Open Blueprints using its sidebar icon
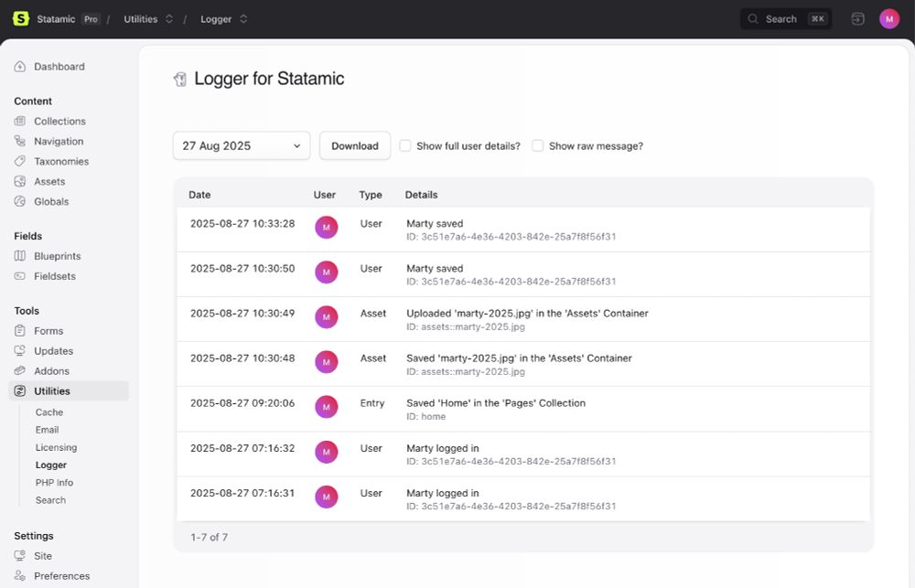This screenshot has width=915, height=588. (x=20, y=256)
